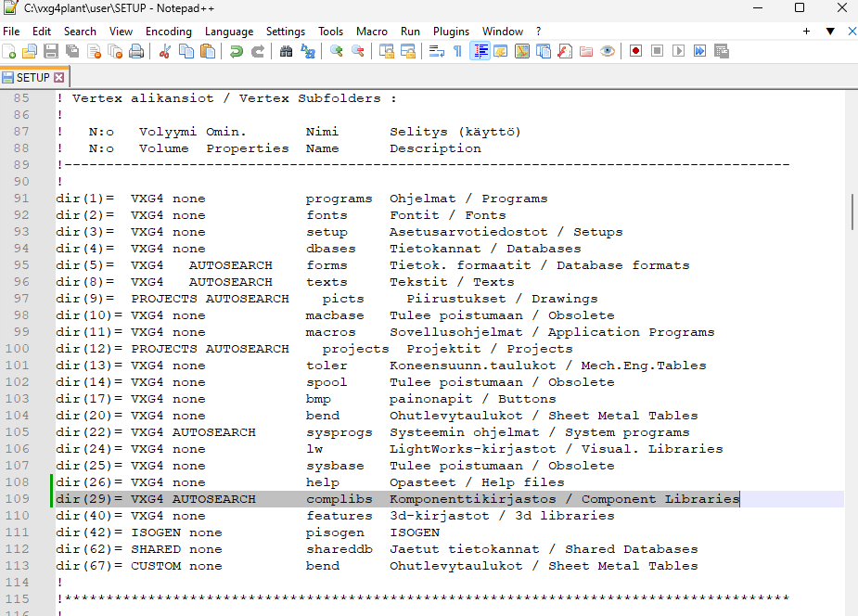The image size is (858, 616).
Task: Cut selection with the scissors icon
Action: [x=165, y=51]
